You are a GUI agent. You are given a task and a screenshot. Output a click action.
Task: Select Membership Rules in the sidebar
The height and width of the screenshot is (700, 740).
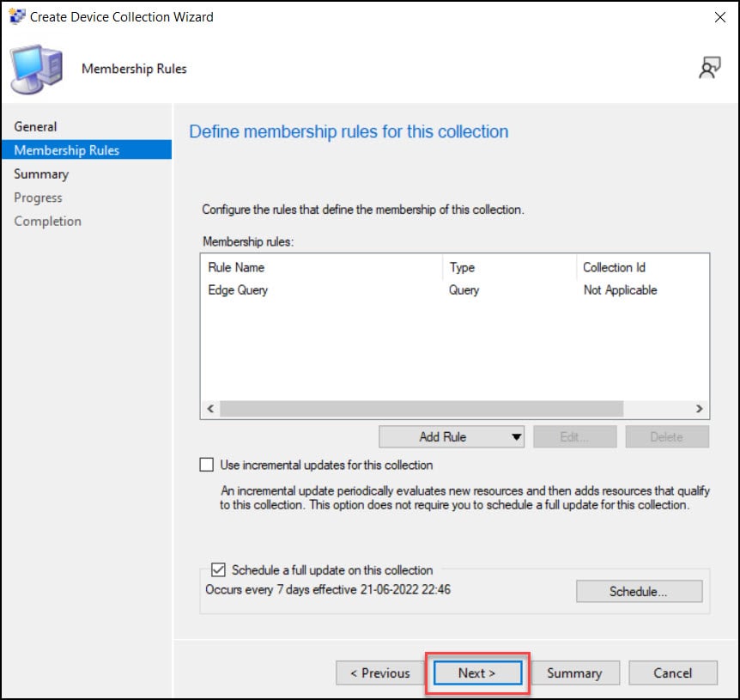pyautogui.click(x=87, y=149)
